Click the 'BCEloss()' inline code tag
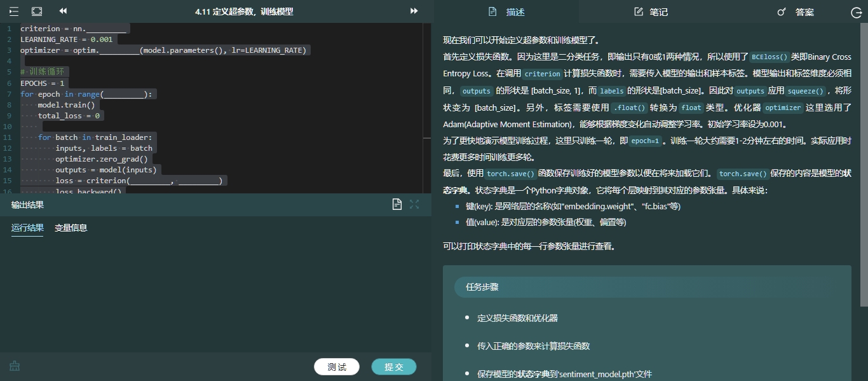The width and height of the screenshot is (868, 381). [x=770, y=57]
